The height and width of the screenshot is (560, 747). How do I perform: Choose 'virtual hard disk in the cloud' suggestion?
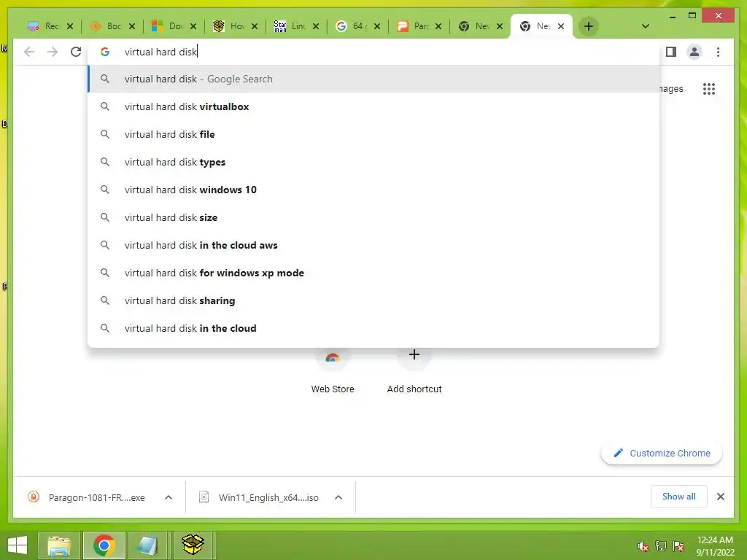click(x=373, y=328)
